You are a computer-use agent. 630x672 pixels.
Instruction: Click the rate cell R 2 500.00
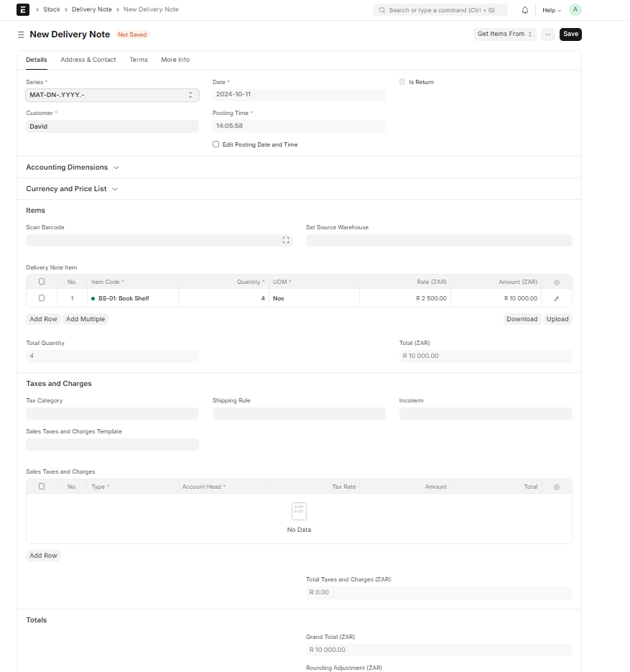pos(405,298)
